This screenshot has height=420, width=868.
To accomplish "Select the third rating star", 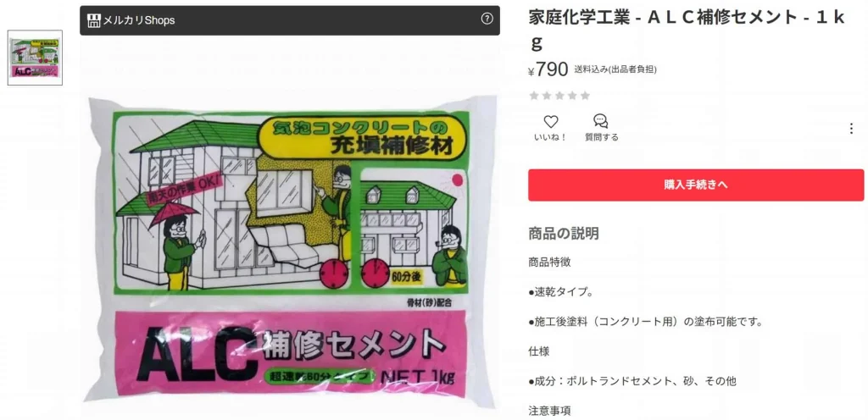I will [x=559, y=96].
